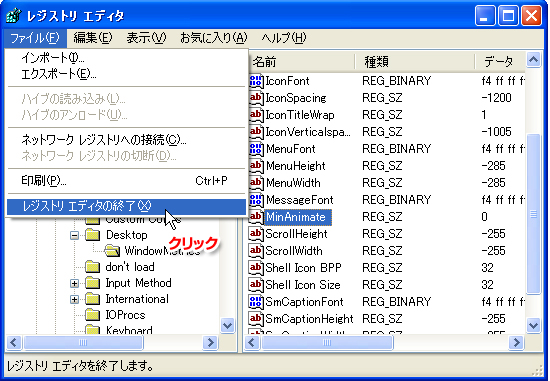Click the データ column header
The width and height of the screenshot is (550, 381).
point(500,62)
